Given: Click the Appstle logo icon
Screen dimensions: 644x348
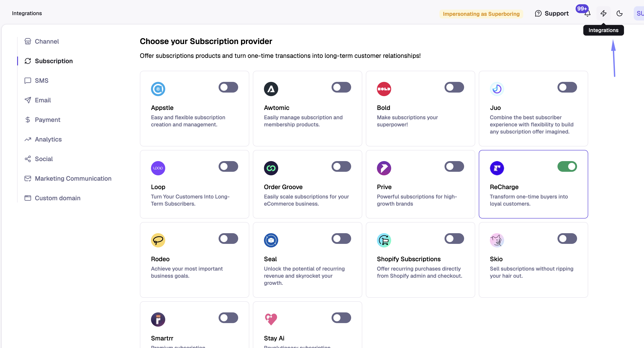Looking at the screenshot, I should [158, 89].
